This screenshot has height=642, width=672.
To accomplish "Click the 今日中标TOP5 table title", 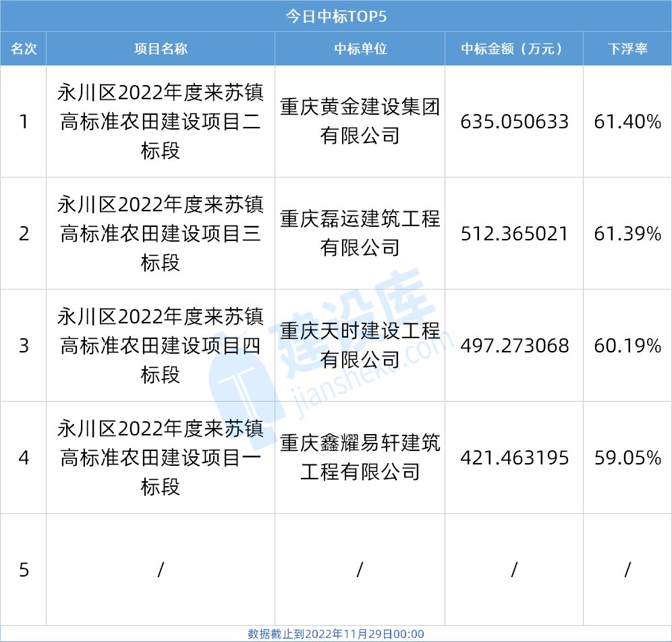I will [335, 16].
